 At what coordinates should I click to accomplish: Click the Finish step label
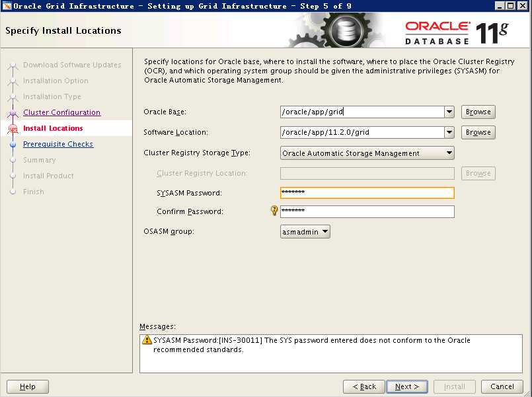[x=34, y=192]
